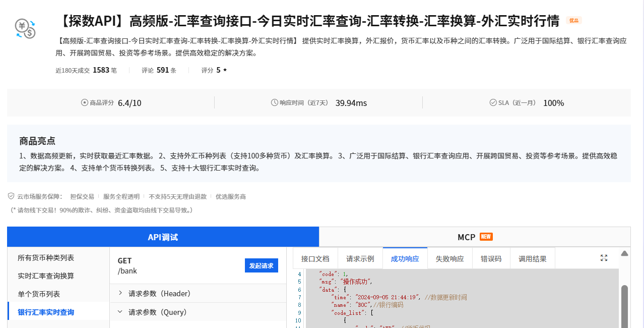Switch to the API调试 tab
The width and height of the screenshot is (644, 328).
[163, 237]
